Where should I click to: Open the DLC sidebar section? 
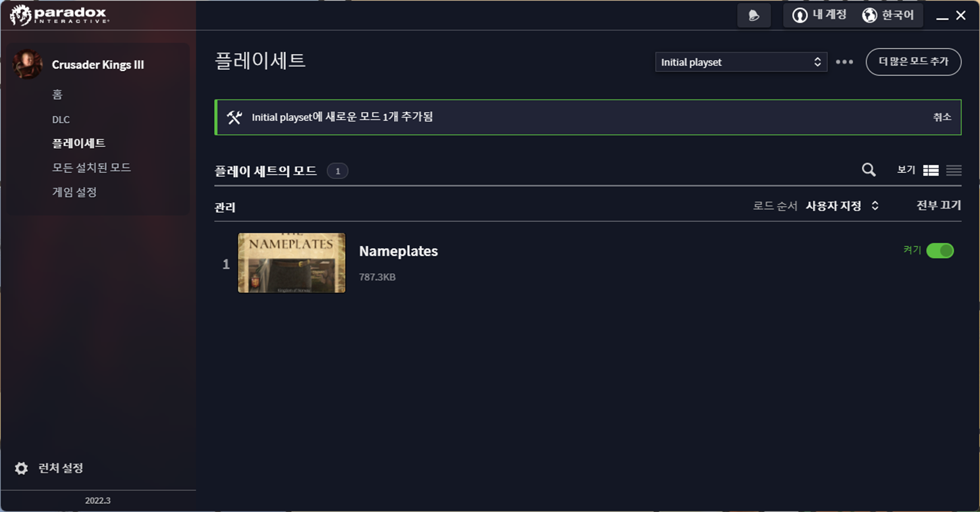(x=61, y=120)
